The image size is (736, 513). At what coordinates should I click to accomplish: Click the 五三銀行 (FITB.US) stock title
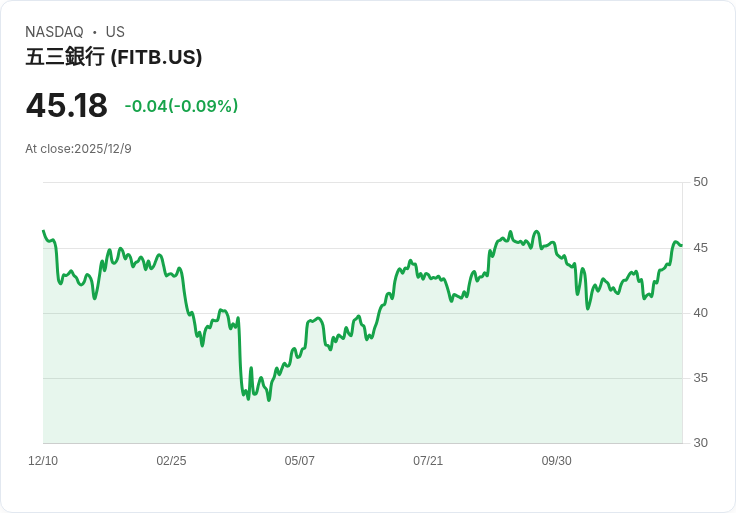[x=114, y=58]
